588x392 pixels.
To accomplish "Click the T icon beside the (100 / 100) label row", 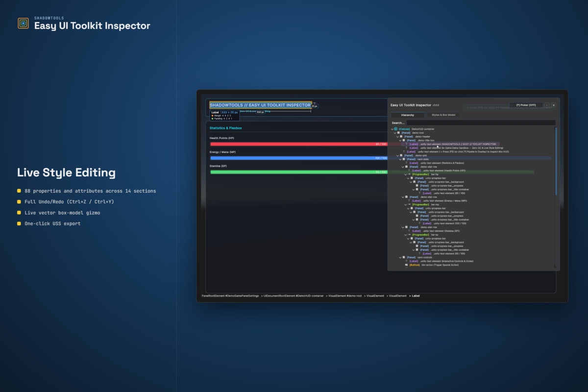I will point(419,223).
